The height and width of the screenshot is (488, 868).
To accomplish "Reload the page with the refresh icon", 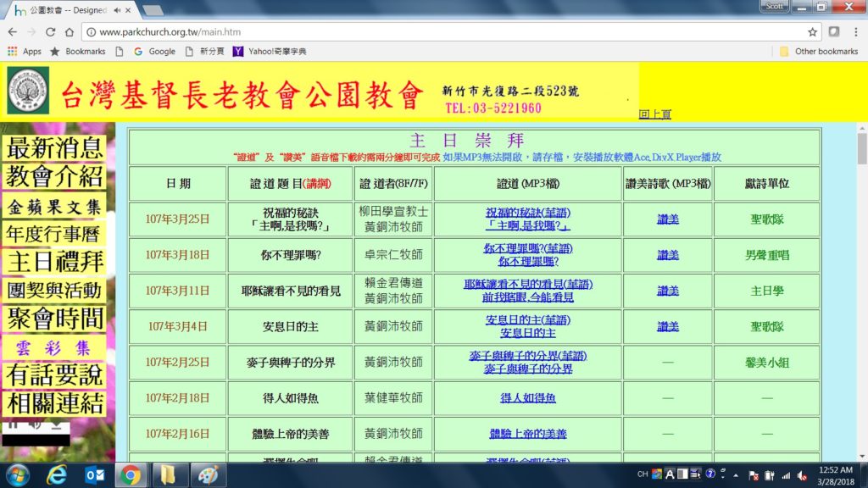I will pyautogui.click(x=50, y=31).
